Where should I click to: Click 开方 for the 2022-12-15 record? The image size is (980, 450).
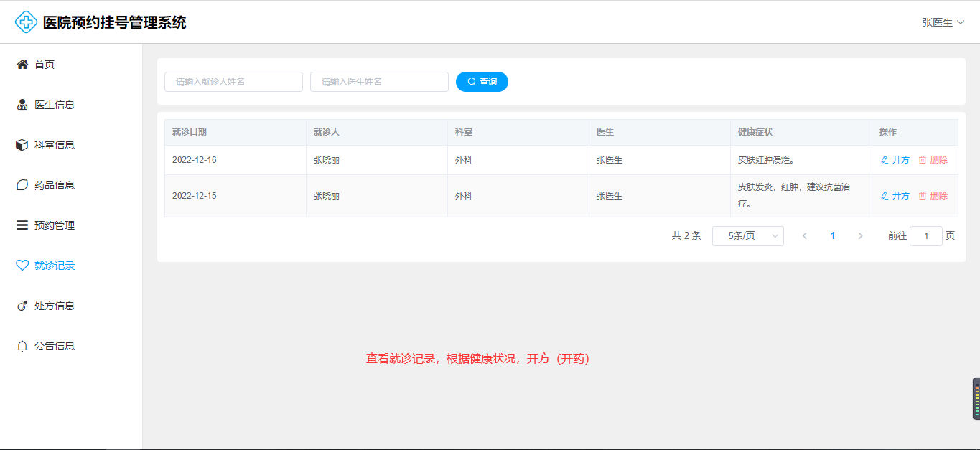(895, 196)
